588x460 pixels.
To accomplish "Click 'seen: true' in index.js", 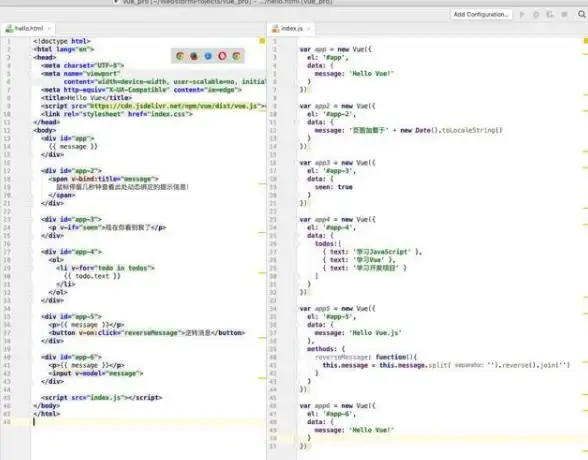I will (x=334, y=187).
